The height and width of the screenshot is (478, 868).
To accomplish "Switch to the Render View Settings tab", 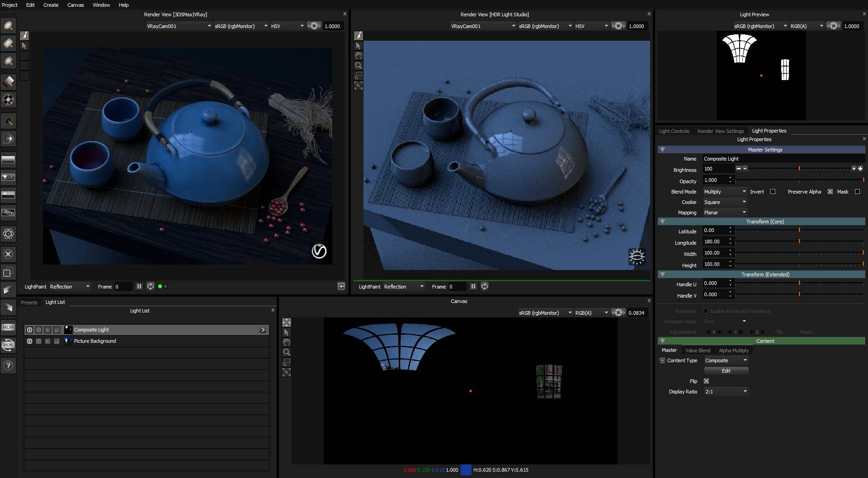I will (x=721, y=131).
